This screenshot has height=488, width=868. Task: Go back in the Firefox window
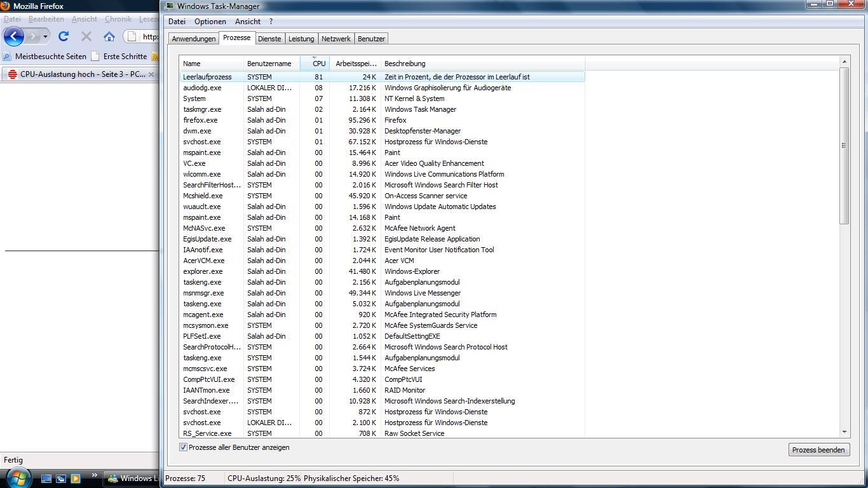pyautogui.click(x=14, y=36)
